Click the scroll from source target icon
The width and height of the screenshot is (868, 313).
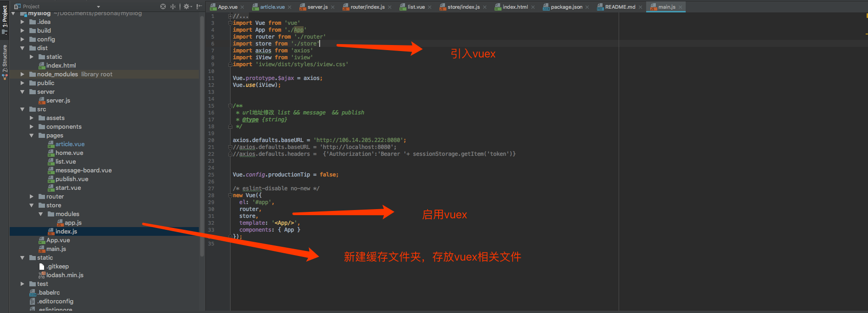tap(163, 6)
